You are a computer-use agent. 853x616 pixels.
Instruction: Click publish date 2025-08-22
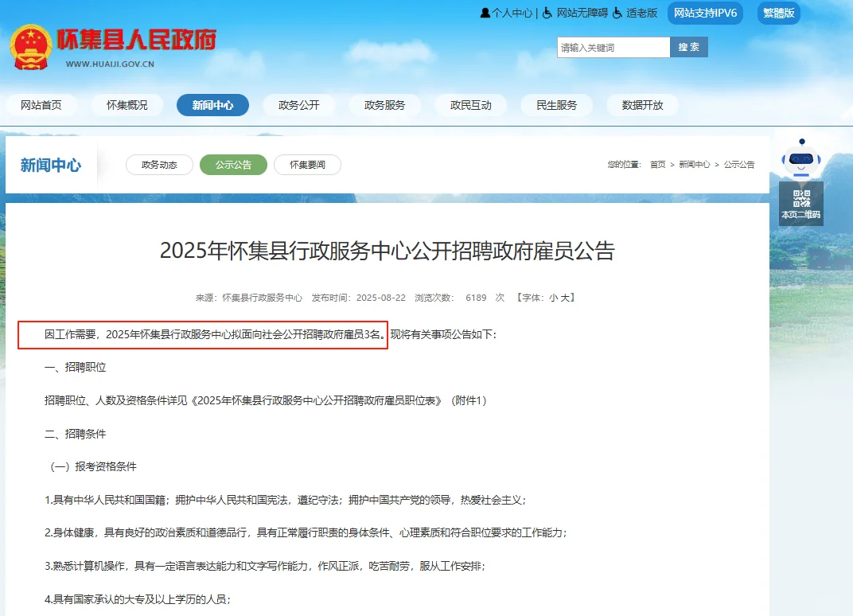tap(381, 298)
